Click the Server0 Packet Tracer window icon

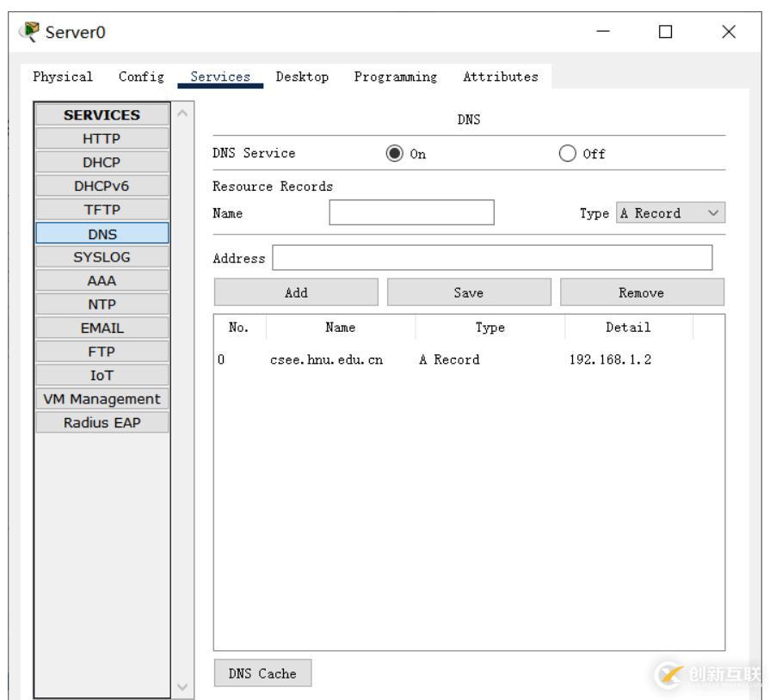click(29, 32)
